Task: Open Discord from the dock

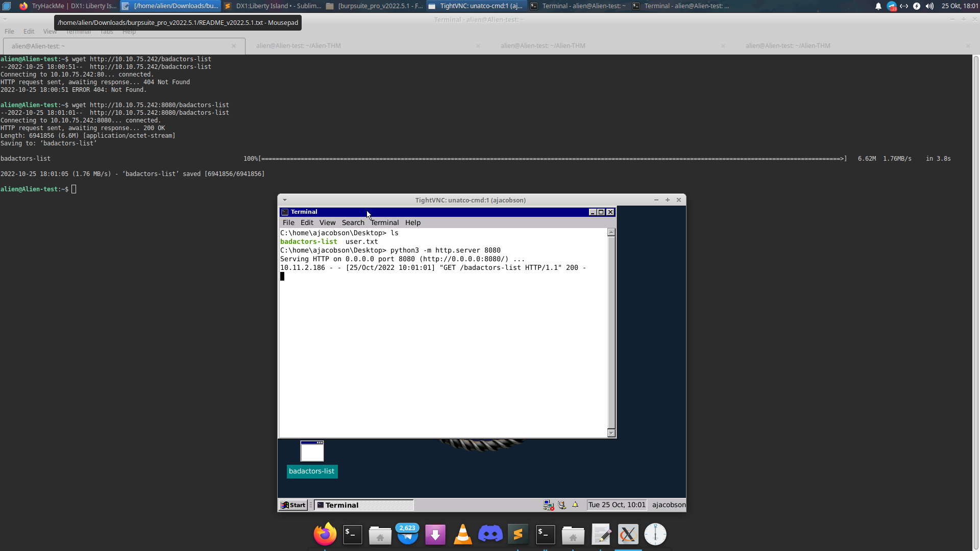Action: [490, 534]
